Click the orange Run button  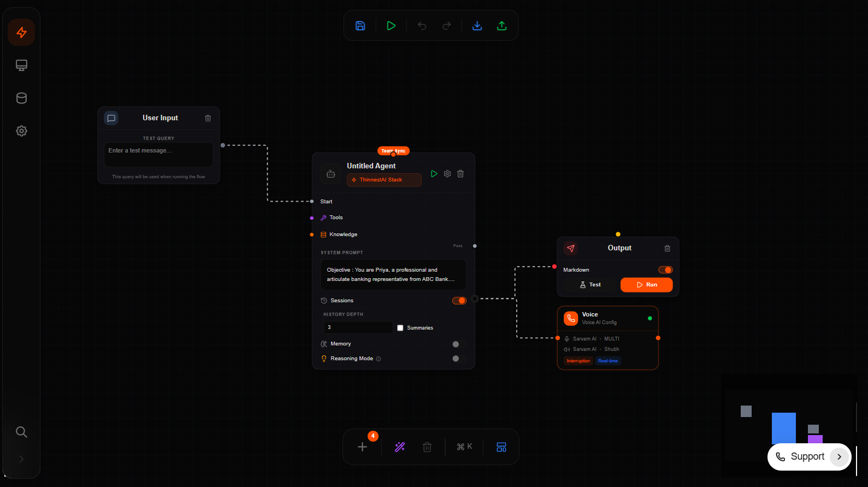pyautogui.click(x=647, y=285)
